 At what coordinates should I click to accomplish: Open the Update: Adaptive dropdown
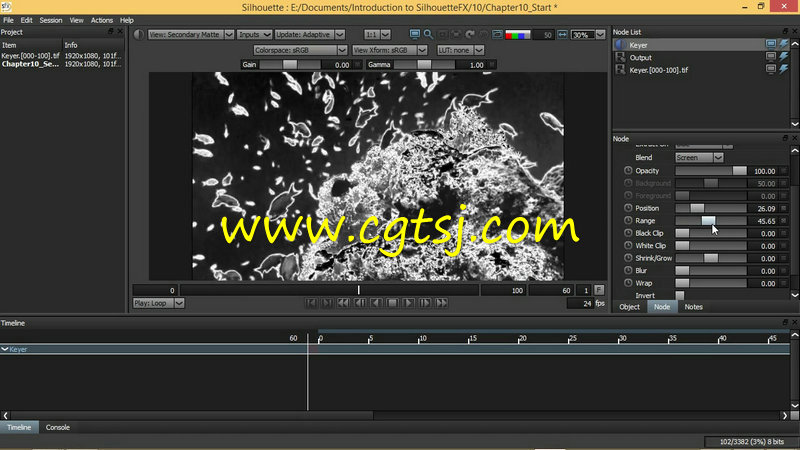[309, 35]
